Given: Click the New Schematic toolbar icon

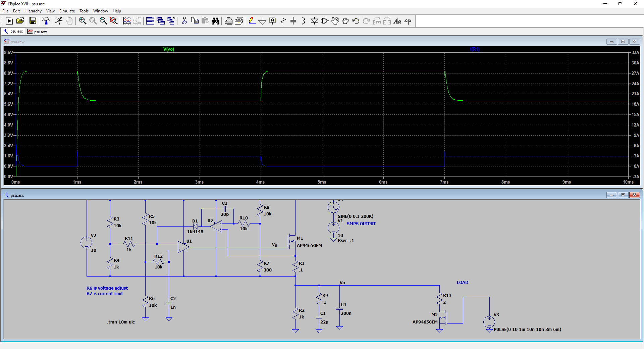Looking at the screenshot, I should 9,21.
